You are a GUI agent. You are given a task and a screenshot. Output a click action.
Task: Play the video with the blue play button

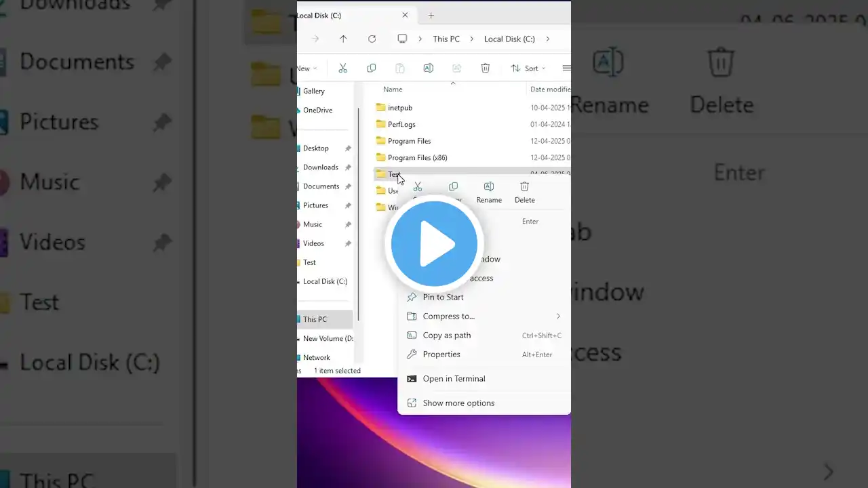point(434,243)
